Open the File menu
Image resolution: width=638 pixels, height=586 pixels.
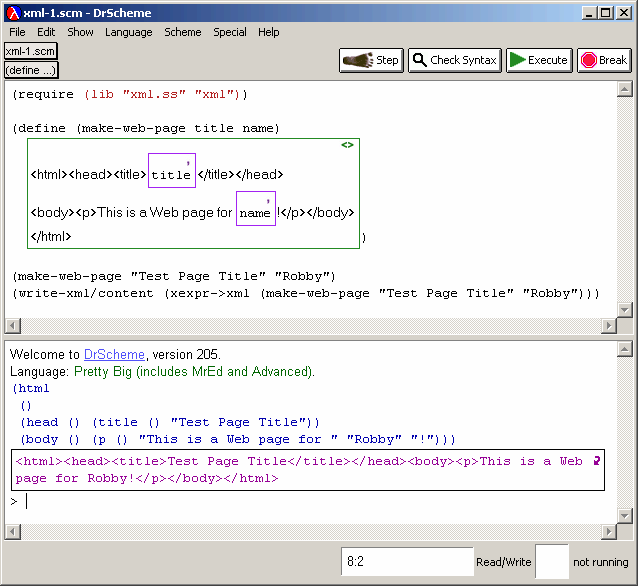[17, 32]
